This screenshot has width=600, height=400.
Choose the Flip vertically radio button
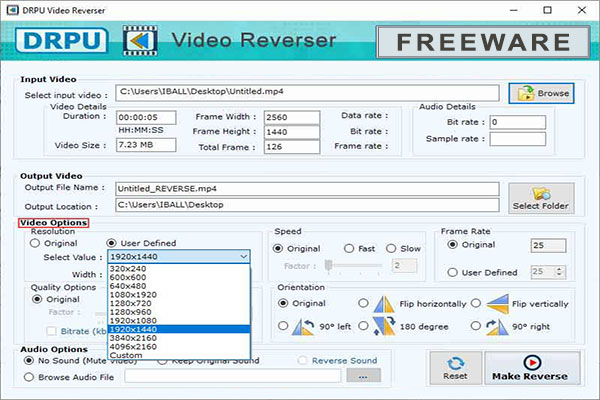coord(476,303)
